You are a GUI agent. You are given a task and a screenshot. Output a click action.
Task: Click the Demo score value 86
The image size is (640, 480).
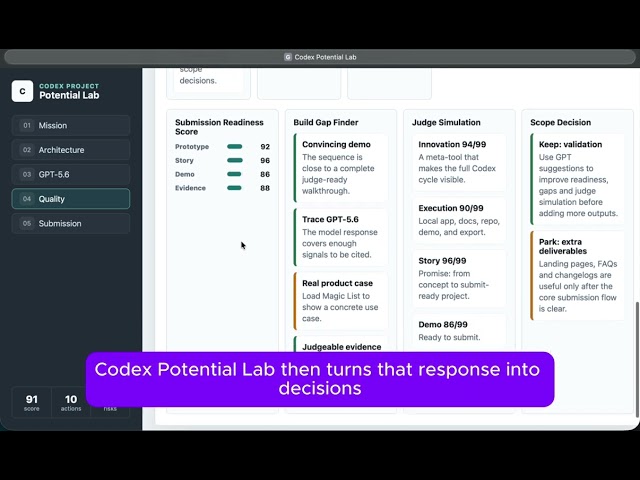tap(265, 174)
